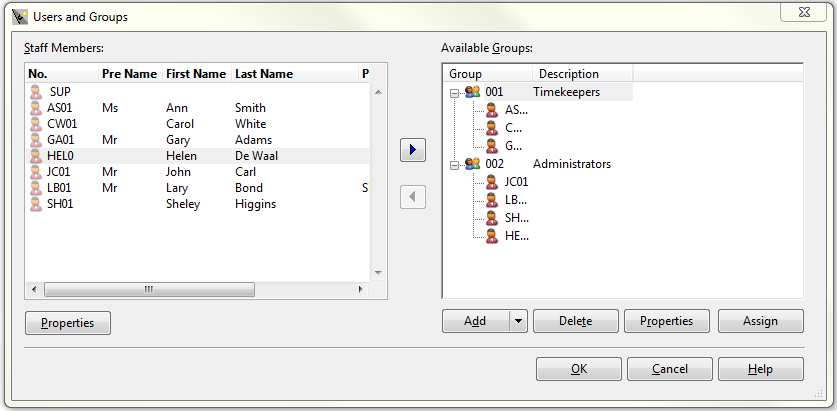Click the user icon next to SUP

pyautogui.click(x=37, y=92)
